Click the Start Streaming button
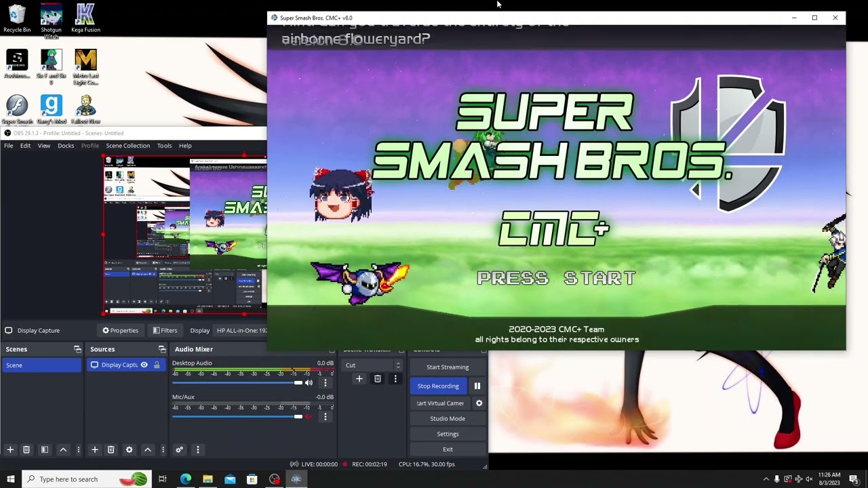 448,367
